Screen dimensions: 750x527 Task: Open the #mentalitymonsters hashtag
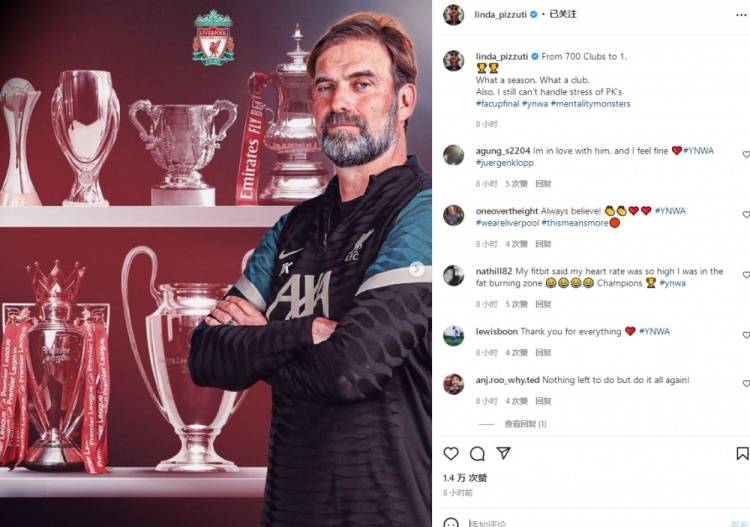pos(591,104)
